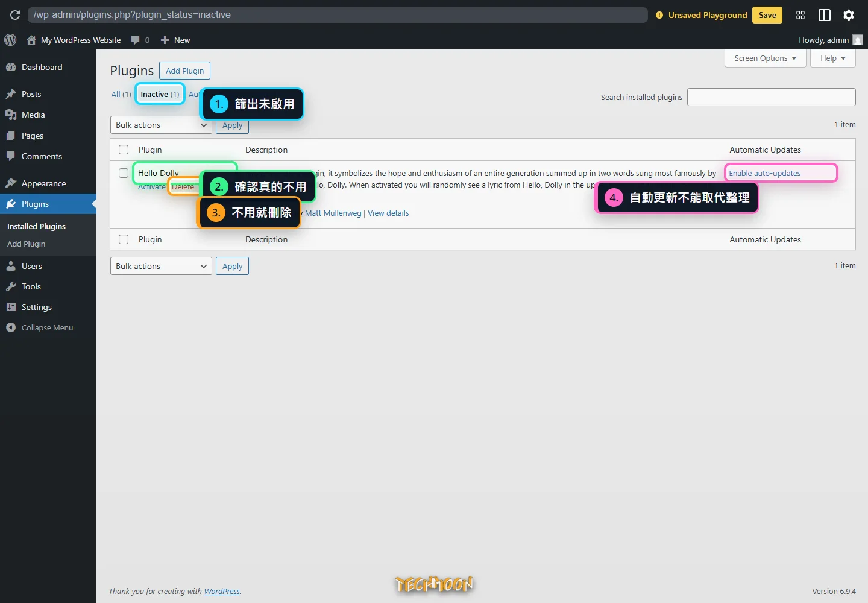
Task: Click Enable auto-updates link
Action: 764,173
